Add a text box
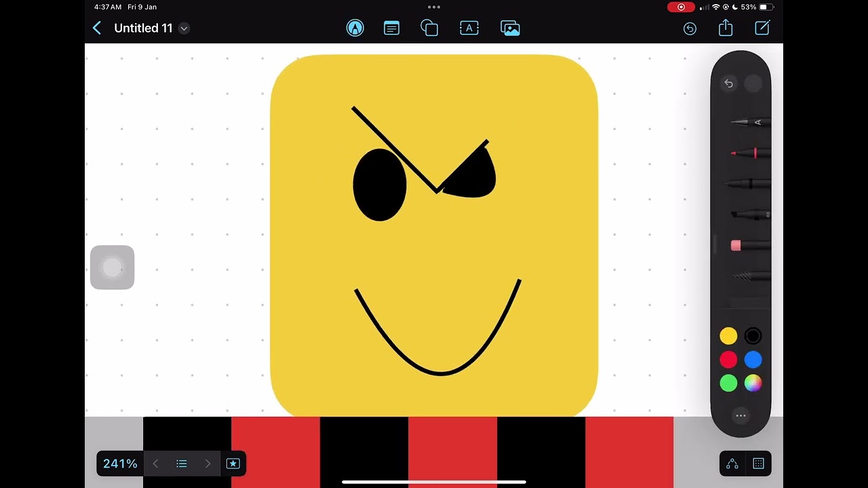Screen dimensions: 868x488 (x=469, y=28)
